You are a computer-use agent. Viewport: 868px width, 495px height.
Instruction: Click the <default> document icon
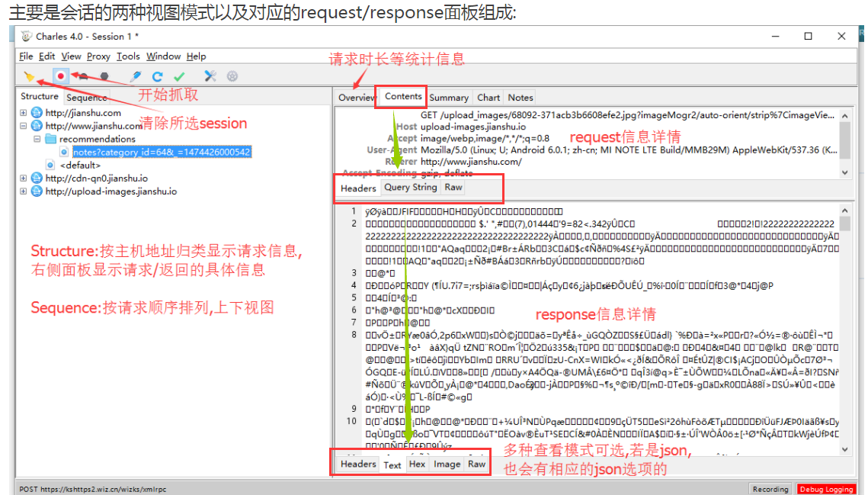[x=50, y=166]
